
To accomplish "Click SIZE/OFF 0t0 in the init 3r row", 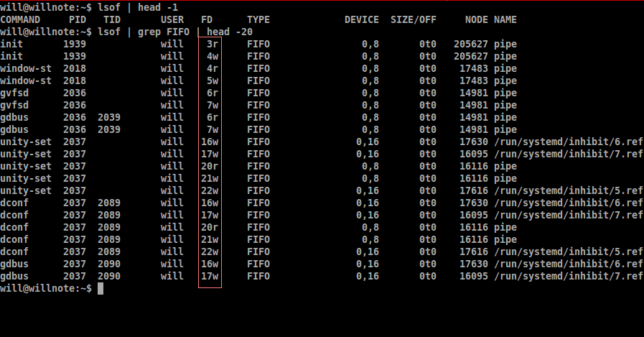I will pos(428,44).
